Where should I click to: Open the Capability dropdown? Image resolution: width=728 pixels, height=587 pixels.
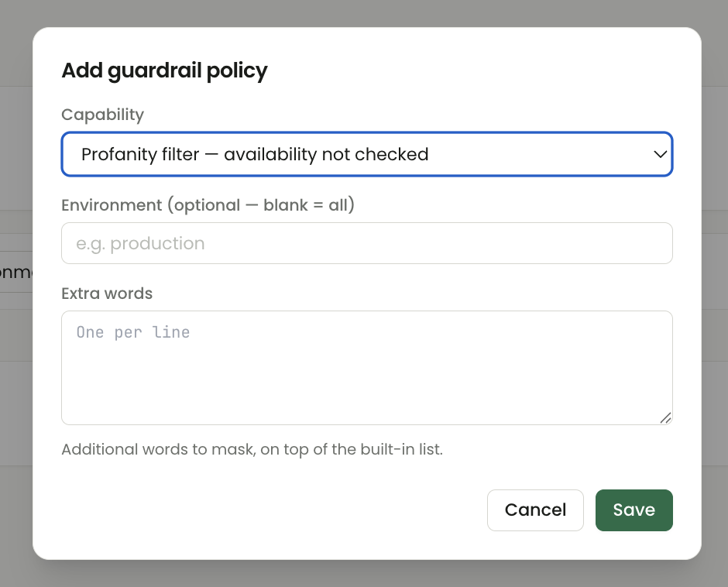click(x=367, y=154)
